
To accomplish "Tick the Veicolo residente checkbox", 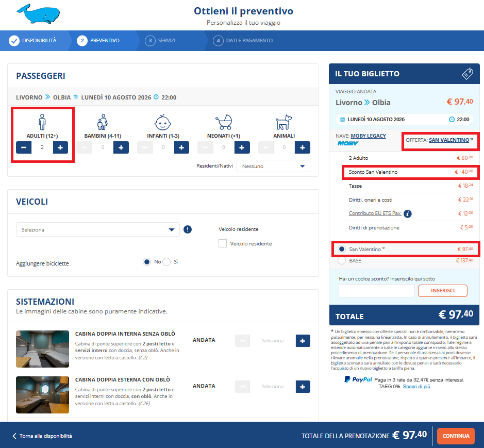I will (223, 243).
